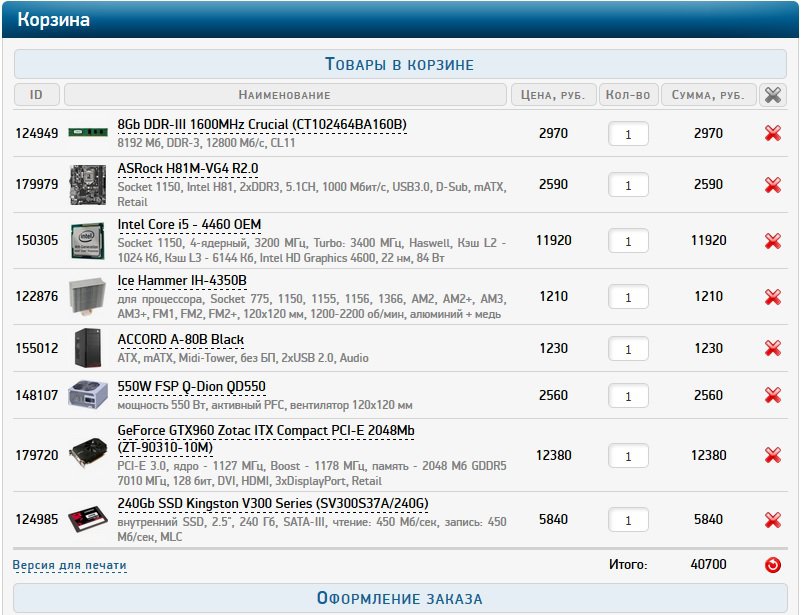
Task: Open 550W FSP Q-Dion QD550 link
Action: pyautogui.click(x=191, y=387)
